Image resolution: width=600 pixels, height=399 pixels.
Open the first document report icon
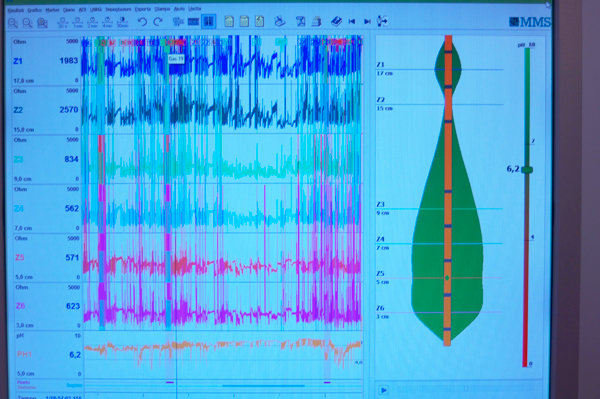coord(229,21)
